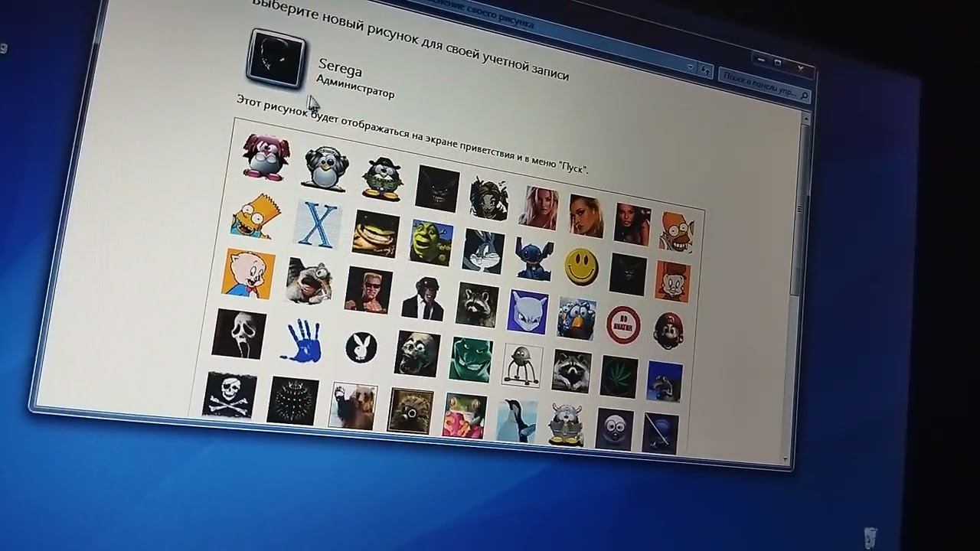Select the pink pigtailed penguin picture
The image size is (980, 551).
266,156
